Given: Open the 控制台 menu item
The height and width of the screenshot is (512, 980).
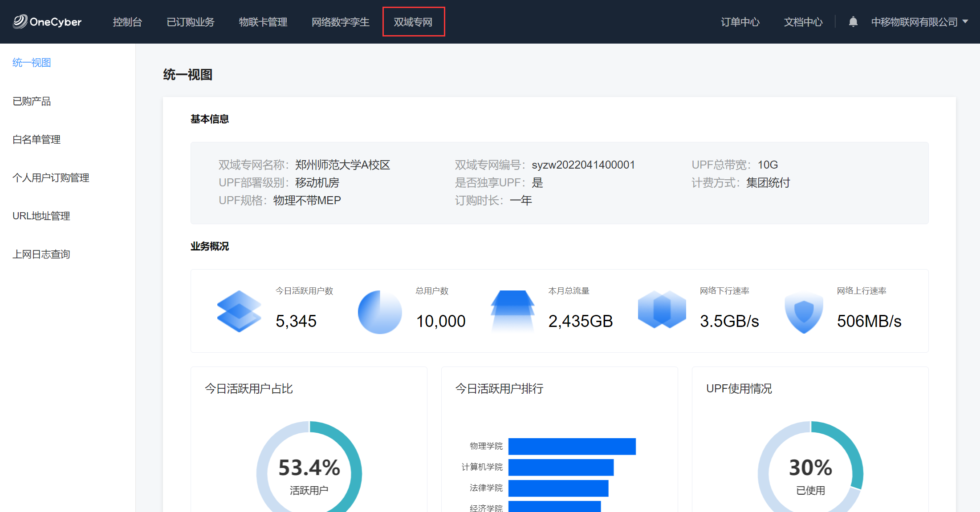Looking at the screenshot, I should click(x=127, y=22).
